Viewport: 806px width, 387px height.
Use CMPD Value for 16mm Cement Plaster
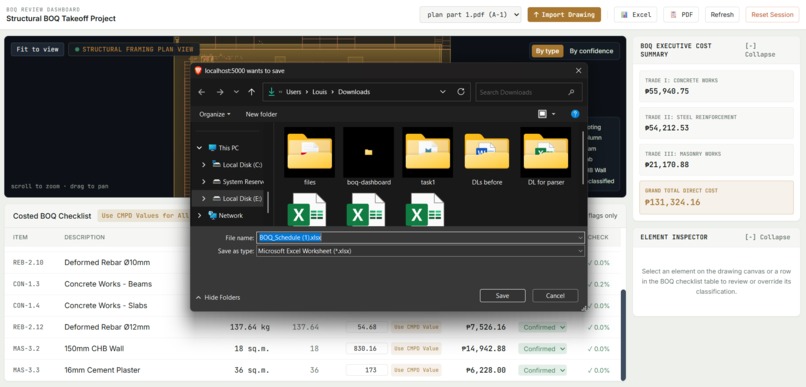click(x=416, y=370)
